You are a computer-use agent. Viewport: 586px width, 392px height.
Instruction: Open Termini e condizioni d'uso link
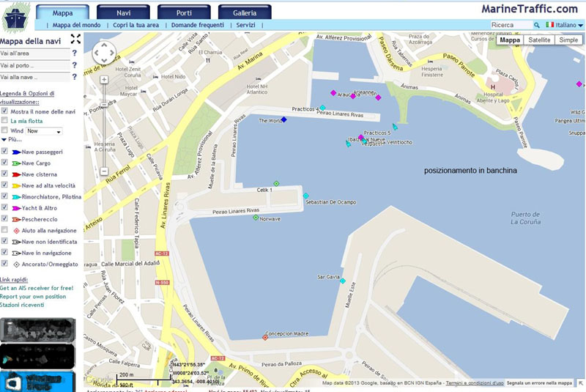(x=475, y=383)
